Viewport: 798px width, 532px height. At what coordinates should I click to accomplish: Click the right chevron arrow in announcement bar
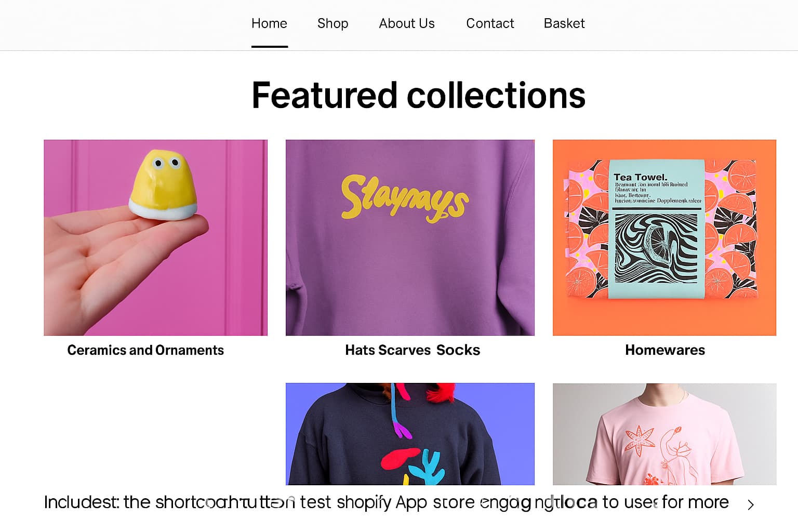(750, 504)
